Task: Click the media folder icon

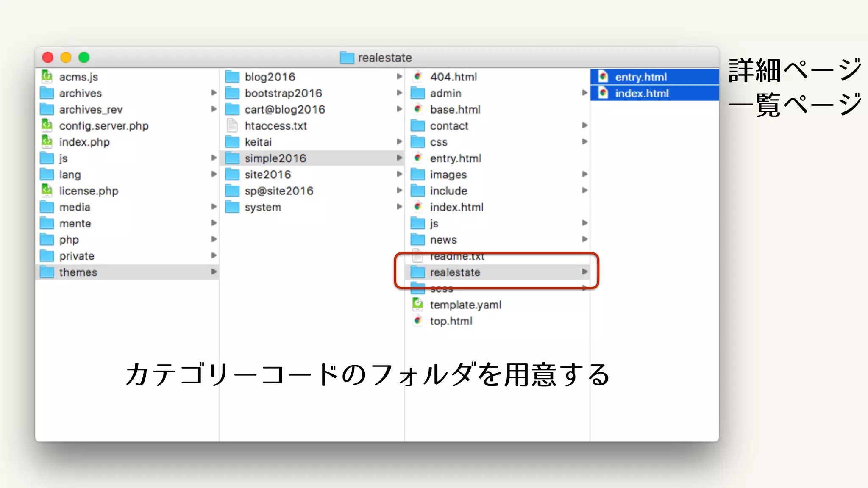Action: (47, 207)
